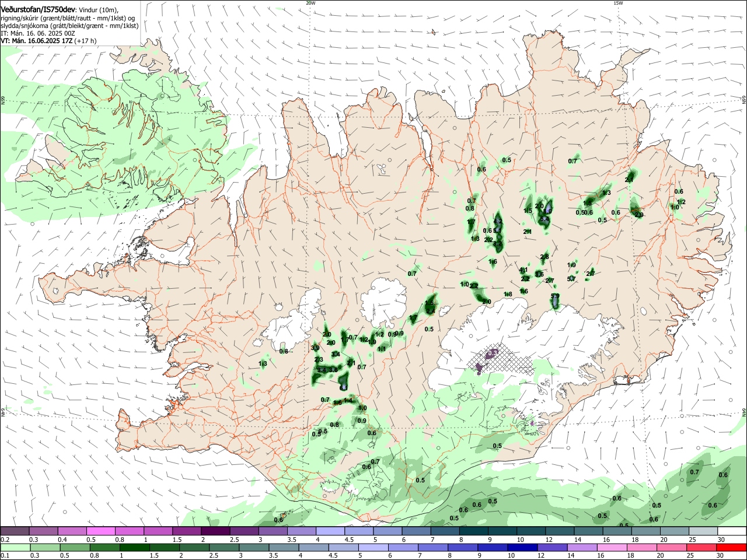Pick the navy blue swatch between 10 and 12
Viewport: 747px width, 560px height.
tap(522, 548)
